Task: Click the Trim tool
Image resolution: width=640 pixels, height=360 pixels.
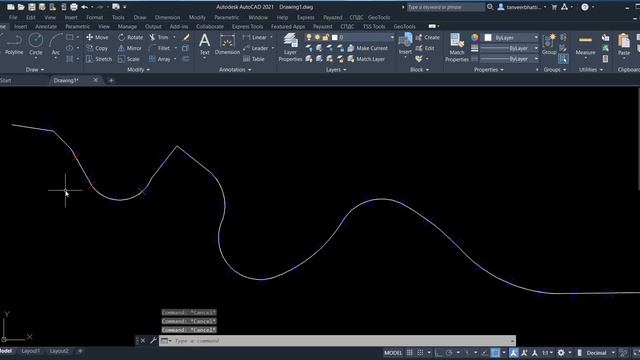Action: (159, 37)
